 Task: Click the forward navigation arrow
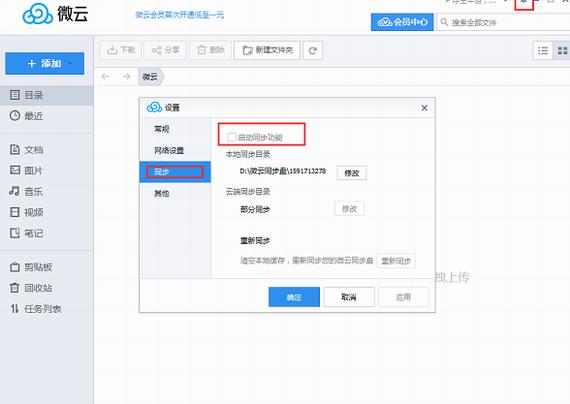tap(127, 76)
